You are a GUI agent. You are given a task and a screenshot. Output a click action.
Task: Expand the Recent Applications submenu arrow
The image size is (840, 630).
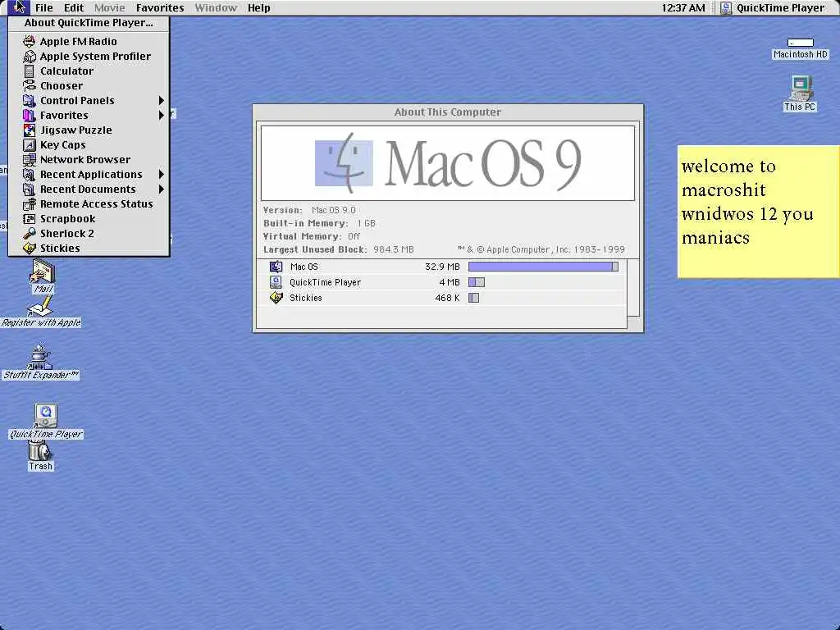(x=161, y=174)
